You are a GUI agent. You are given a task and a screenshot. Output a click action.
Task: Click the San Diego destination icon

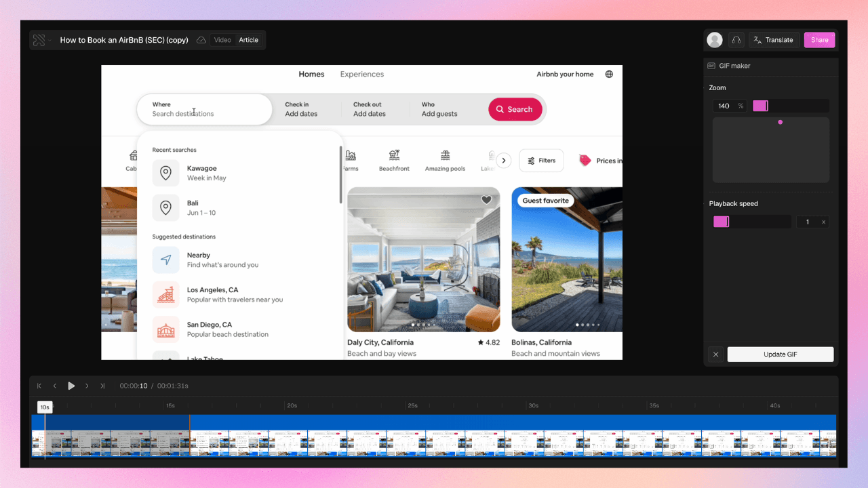coord(165,329)
